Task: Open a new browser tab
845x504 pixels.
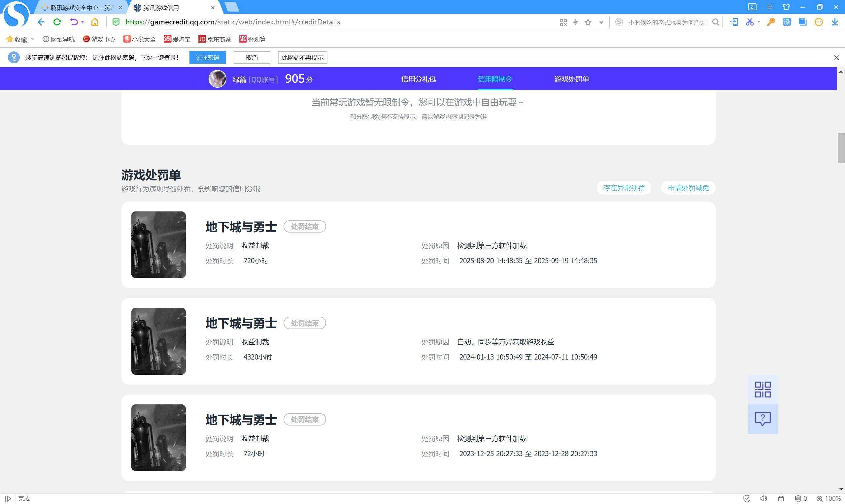Action: pyautogui.click(x=232, y=7)
